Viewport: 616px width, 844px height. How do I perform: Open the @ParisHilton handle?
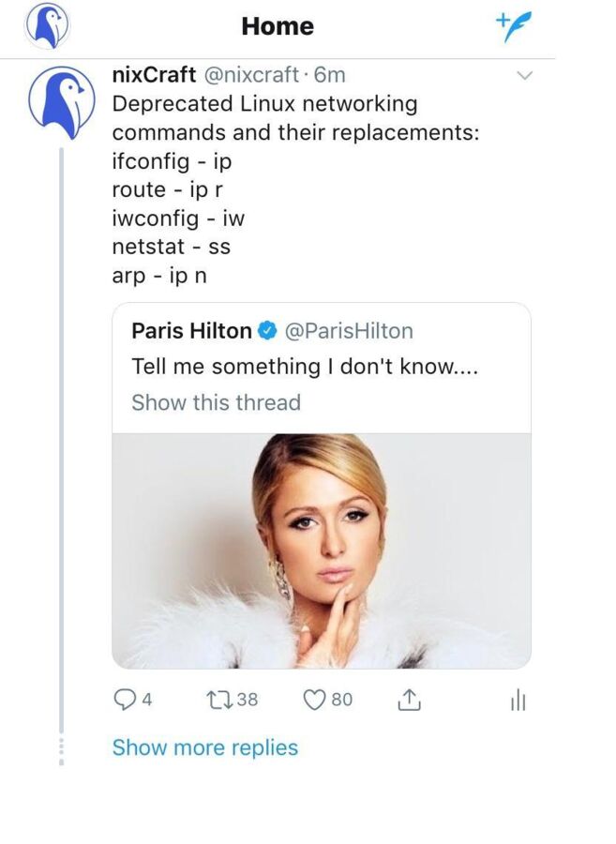(348, 331)
